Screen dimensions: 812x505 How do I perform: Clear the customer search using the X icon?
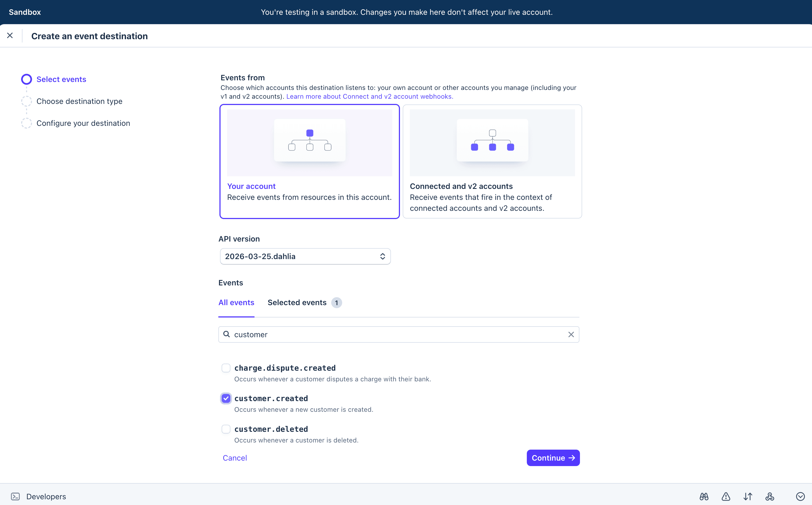571,334
